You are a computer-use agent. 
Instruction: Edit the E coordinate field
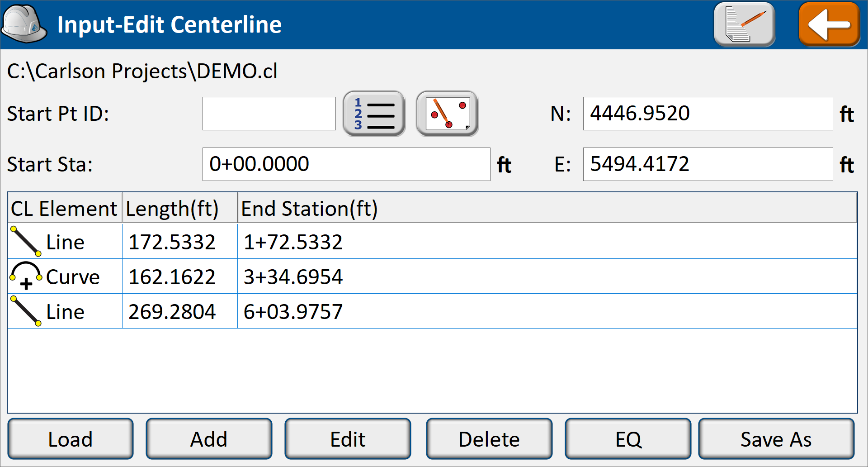708,164
